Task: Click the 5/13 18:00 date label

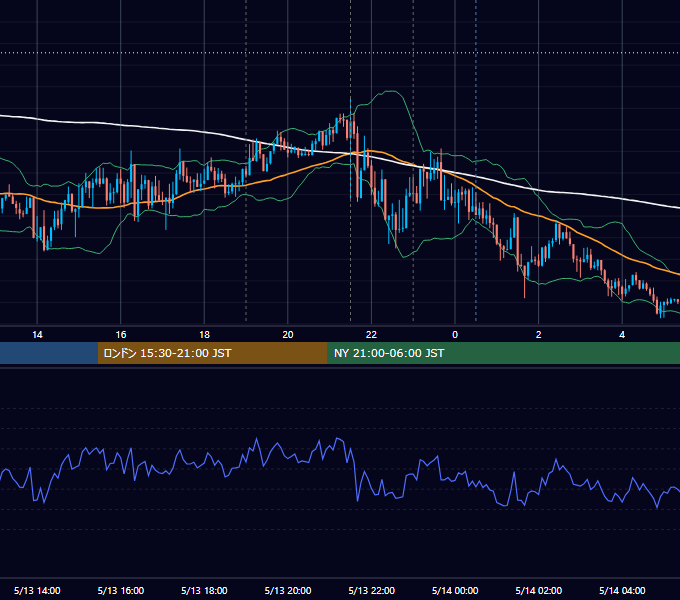Action: [x=204, y=590]
